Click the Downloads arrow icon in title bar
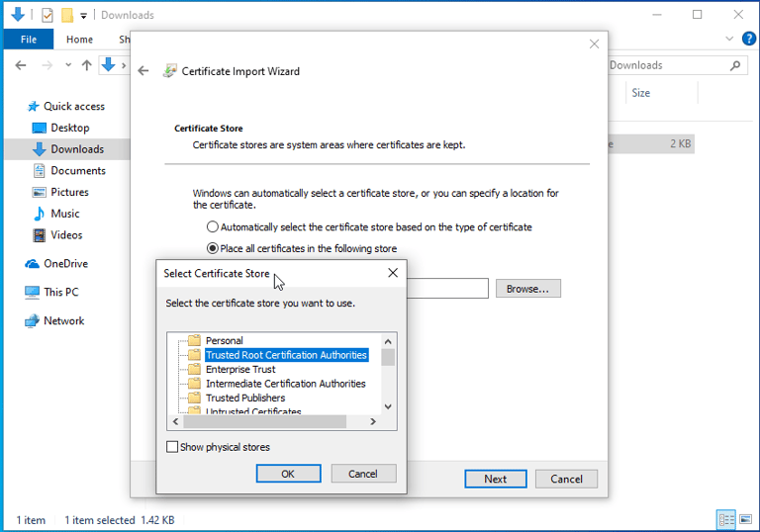The width and height of the screenshot is (760, 532). [x=18, y=15]
